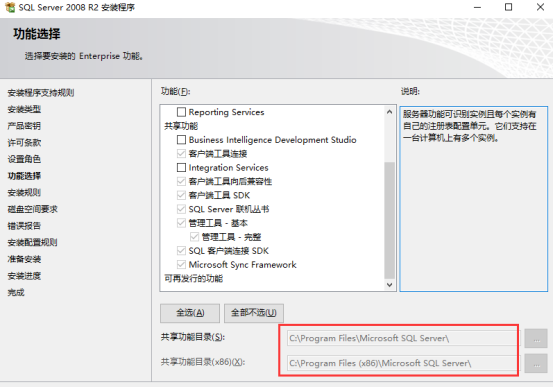Click the 共享功能目录(x86) path field
This screenshot has height=387, width=554.
(x=403, y=363)
